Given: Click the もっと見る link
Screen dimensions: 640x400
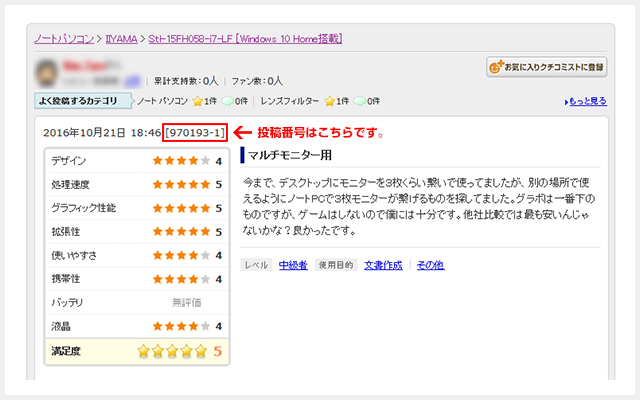Looking at the screenshot, I should pyautogui.click(x=586, y=101).
